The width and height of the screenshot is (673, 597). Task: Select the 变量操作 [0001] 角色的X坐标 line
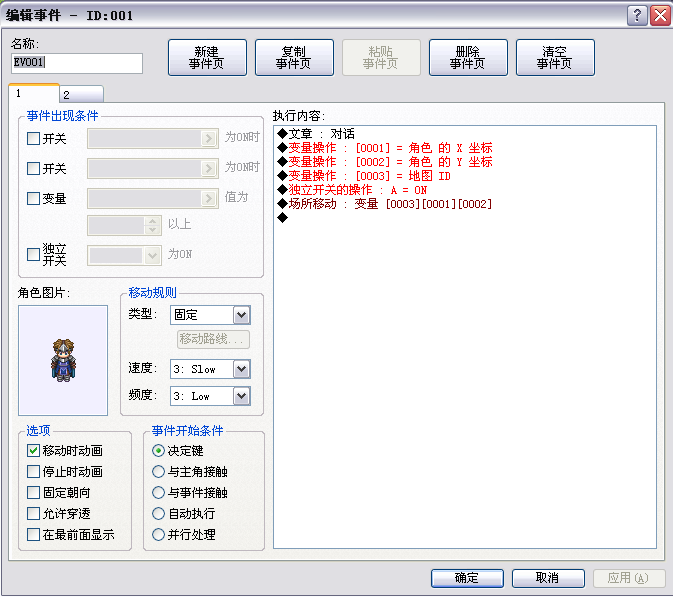coord(385,148)
